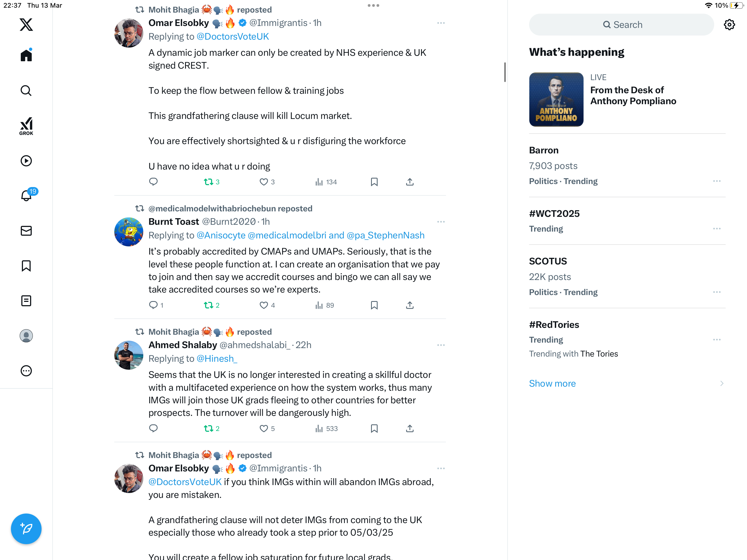Focus the Search field
747x560 pixels.
click(x=621, y=25)
